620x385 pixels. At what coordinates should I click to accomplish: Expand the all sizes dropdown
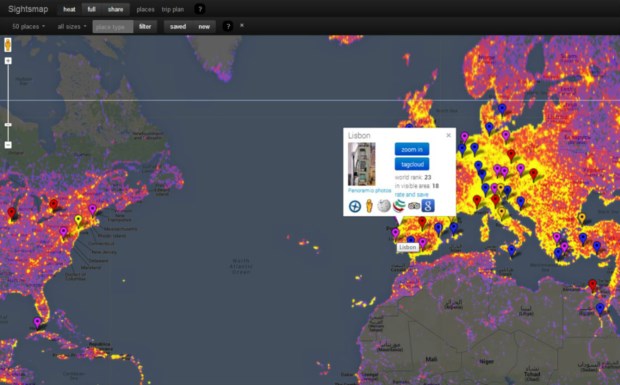72,26
